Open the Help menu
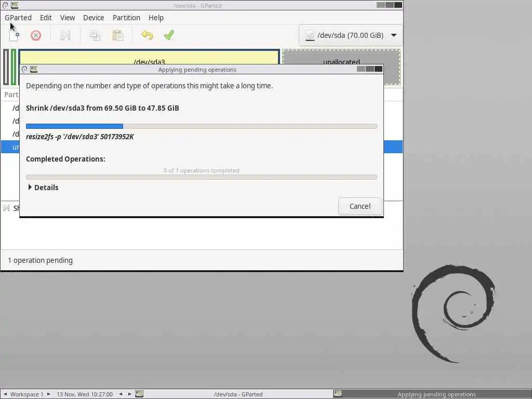Image resolution: width=532 pixels, height=399 pixels. (x=156, y=18)
